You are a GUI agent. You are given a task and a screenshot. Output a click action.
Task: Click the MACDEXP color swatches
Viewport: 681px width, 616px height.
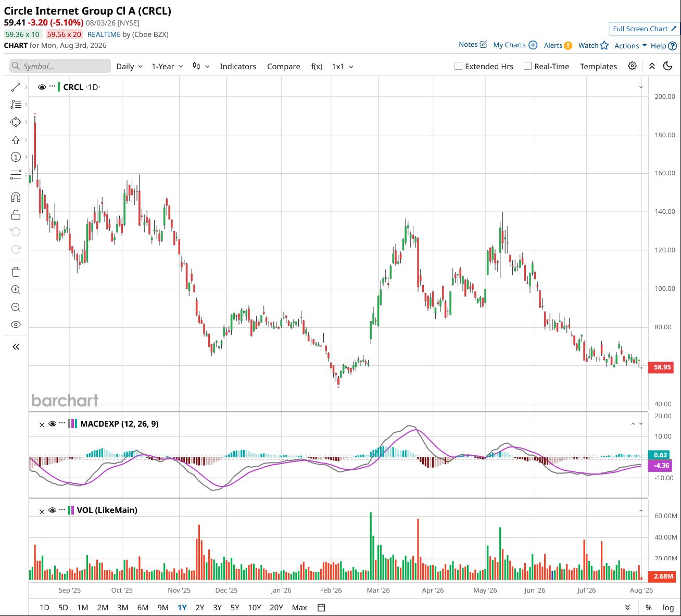coord(73,423)
